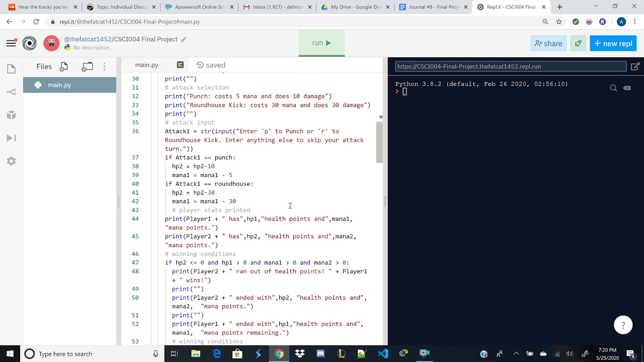Open Chrome's three-dot menu
This screenshot has width=644, height=362.
(x=635, y=22)
